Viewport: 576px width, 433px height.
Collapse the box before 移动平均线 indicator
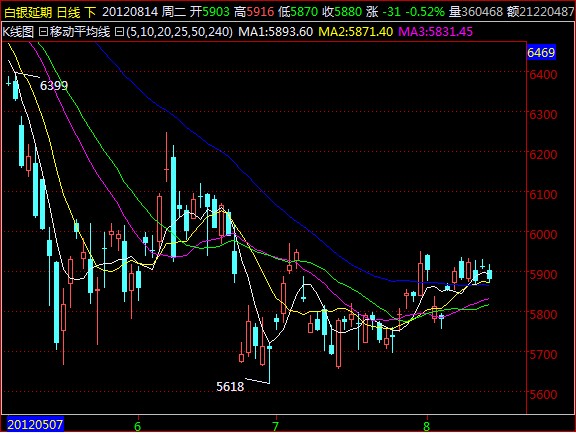(x=43, y=32)
